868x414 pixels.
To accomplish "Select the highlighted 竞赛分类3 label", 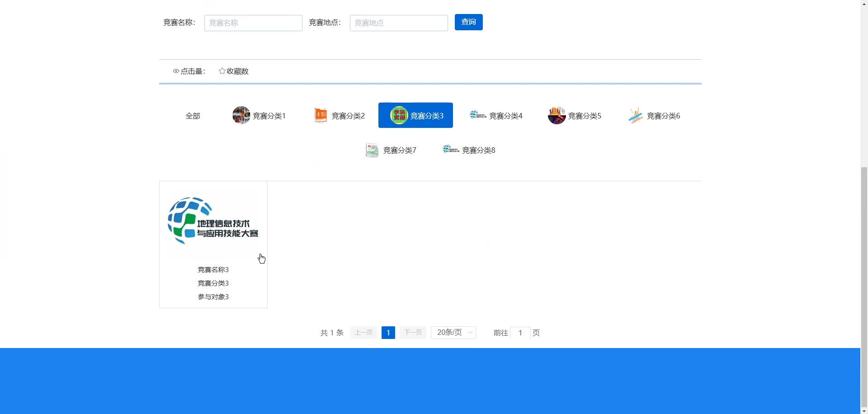I will tap(427, 116).
